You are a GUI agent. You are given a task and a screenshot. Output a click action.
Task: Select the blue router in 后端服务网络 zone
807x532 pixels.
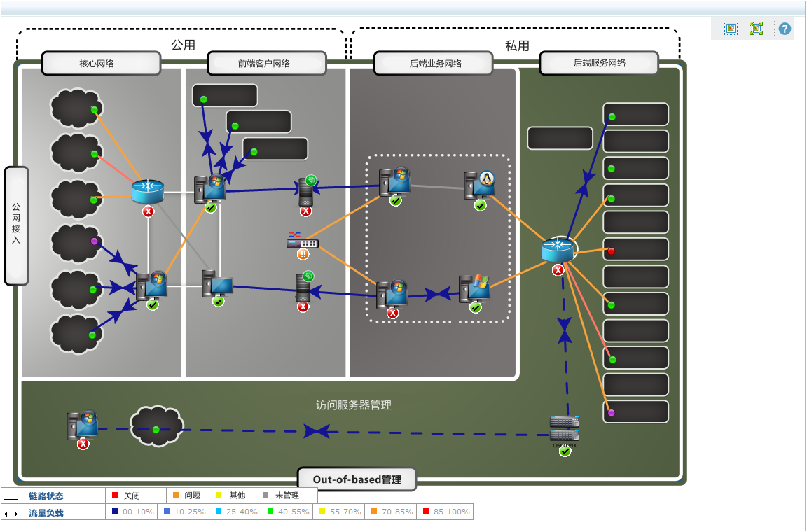pyautogui.click(x=558, y=249)
